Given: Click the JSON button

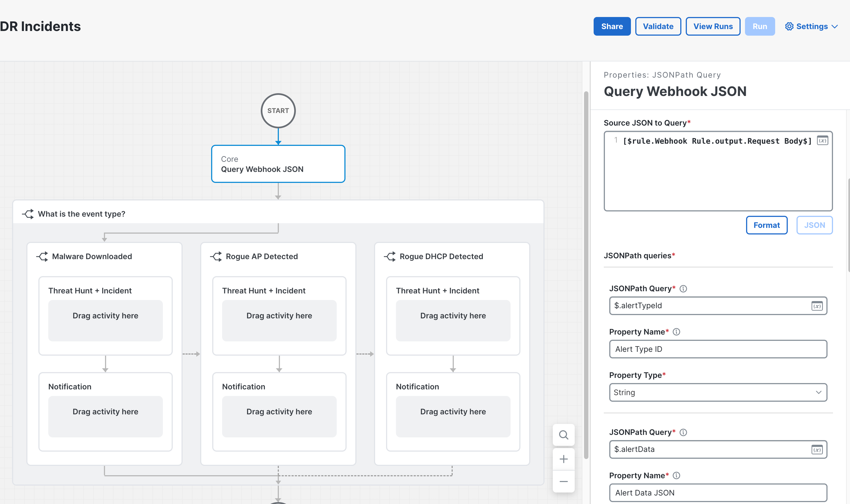Looking at the screenshot, I should pos(814,225).
